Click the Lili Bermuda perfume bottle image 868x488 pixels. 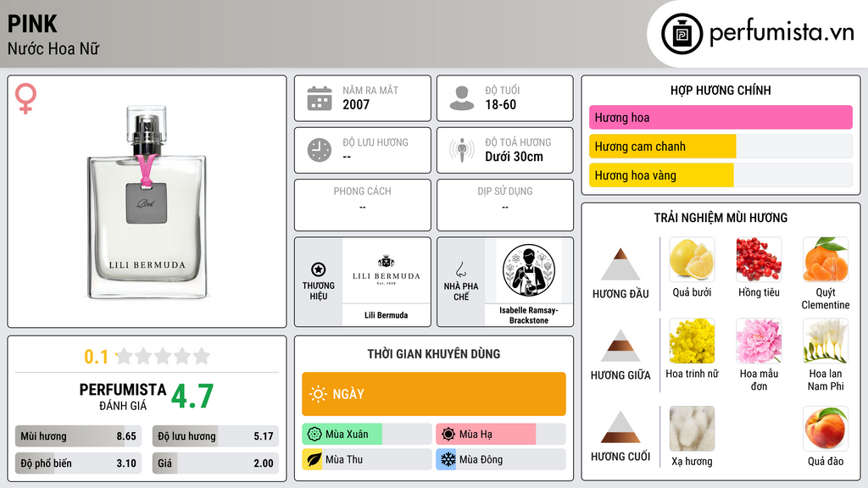point(147,202)
